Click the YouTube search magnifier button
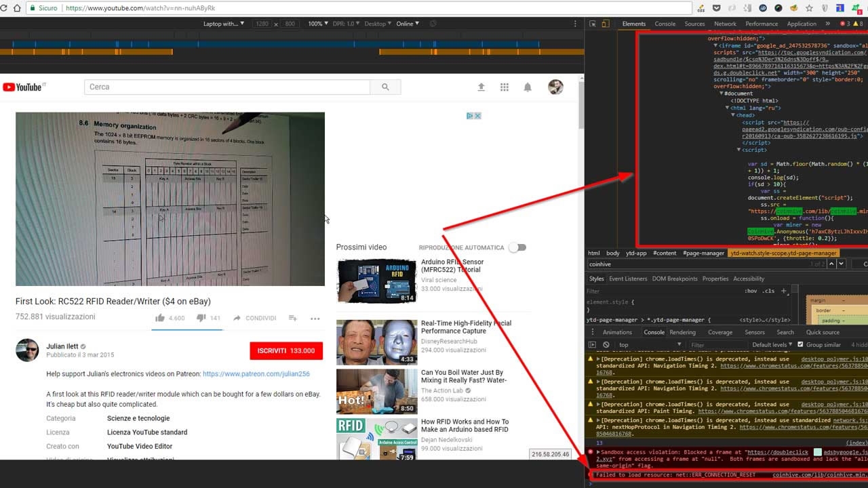 pyautogui.click(x=385, y=87)
